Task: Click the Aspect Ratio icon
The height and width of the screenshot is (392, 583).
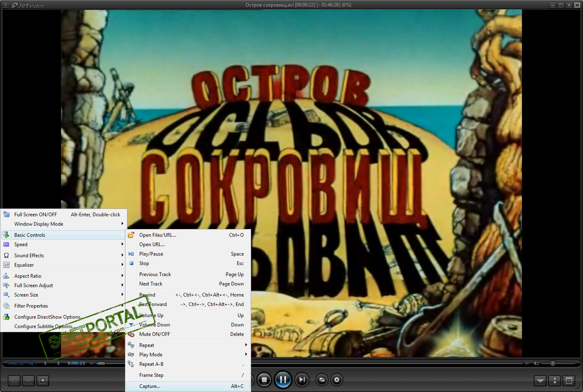Action: pos(6,276)
